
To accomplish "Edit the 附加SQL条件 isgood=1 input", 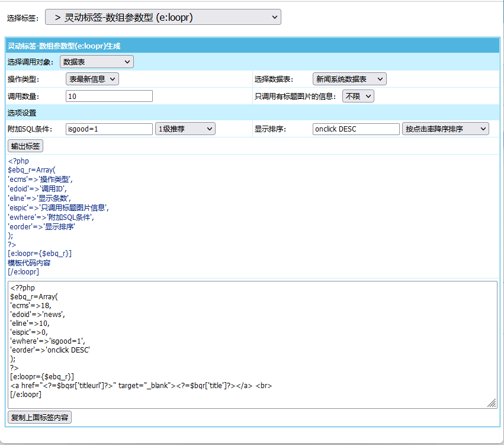I will click(x=108, y=128).
